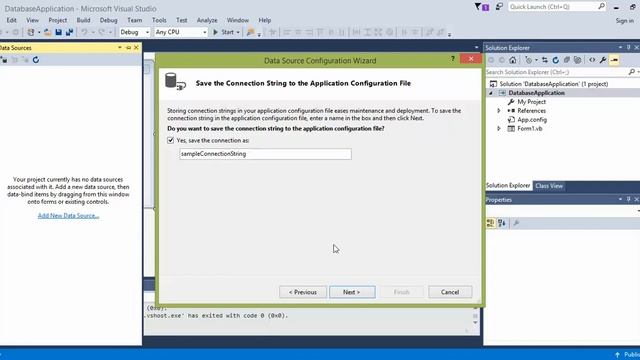Click connection string name input field

coord(265,154)
